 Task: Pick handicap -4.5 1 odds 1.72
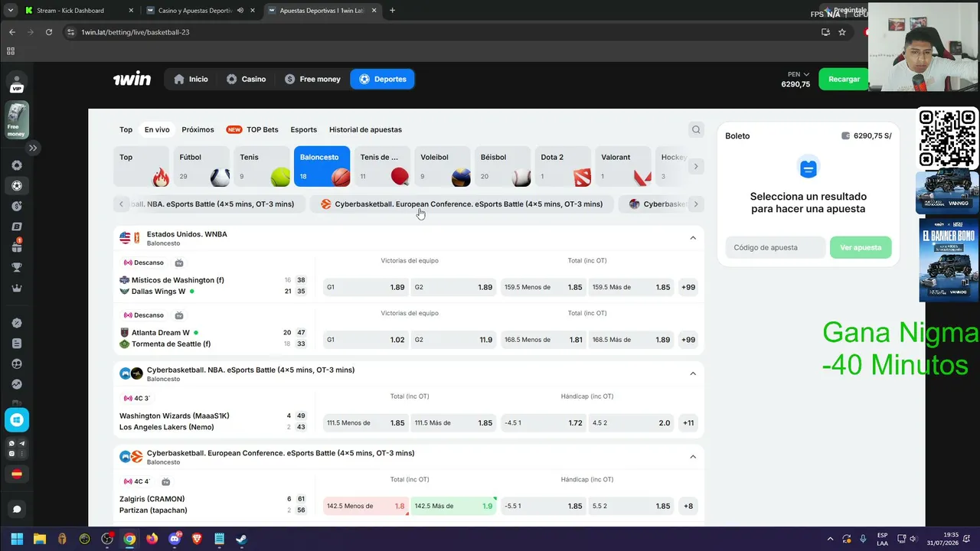pos(543,422)
